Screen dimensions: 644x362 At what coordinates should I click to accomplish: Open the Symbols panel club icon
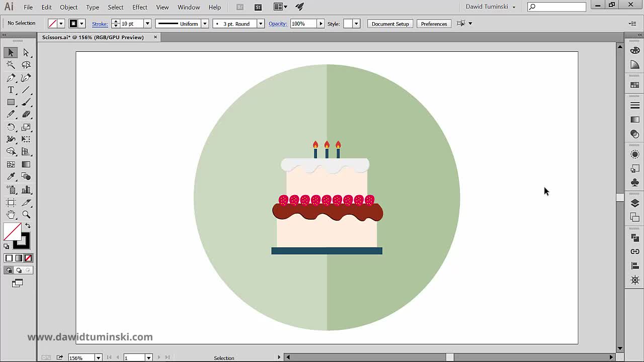(x=635, y=183)
